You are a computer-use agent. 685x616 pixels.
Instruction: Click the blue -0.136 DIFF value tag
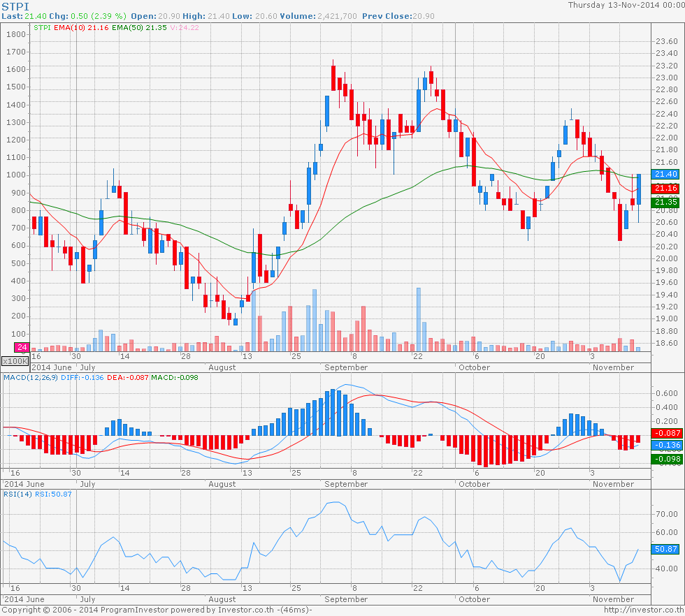(664, 446)
